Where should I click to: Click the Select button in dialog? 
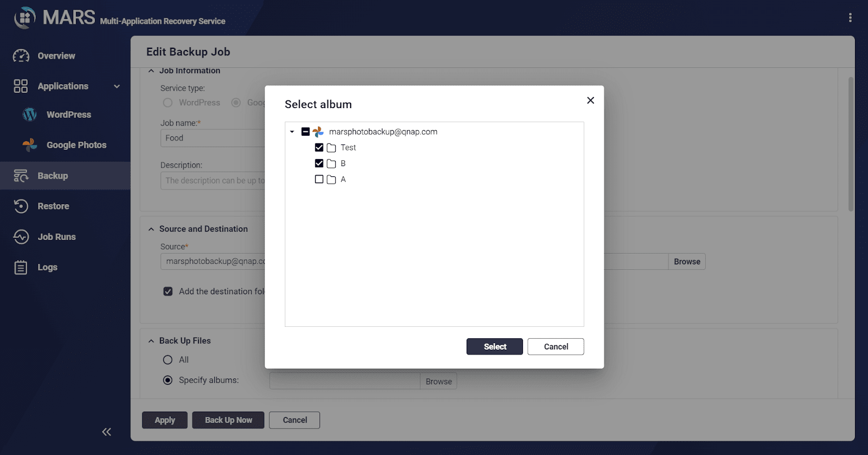[495, 346]
